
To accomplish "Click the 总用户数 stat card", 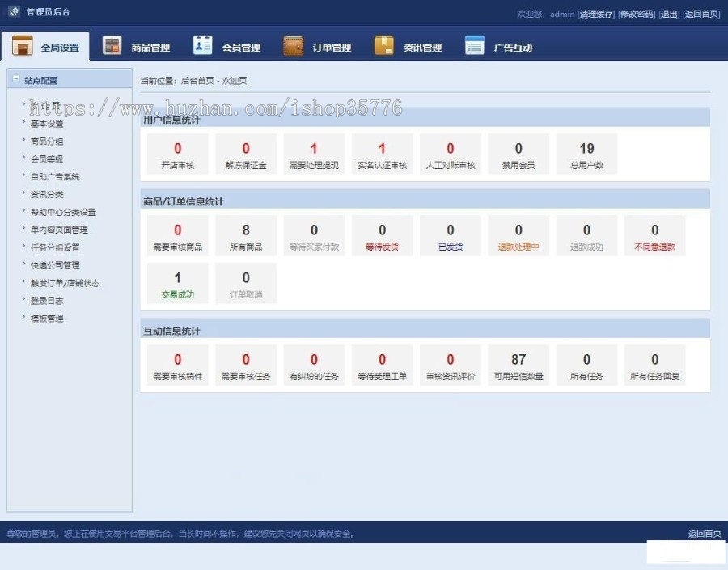I will point(587,154).
